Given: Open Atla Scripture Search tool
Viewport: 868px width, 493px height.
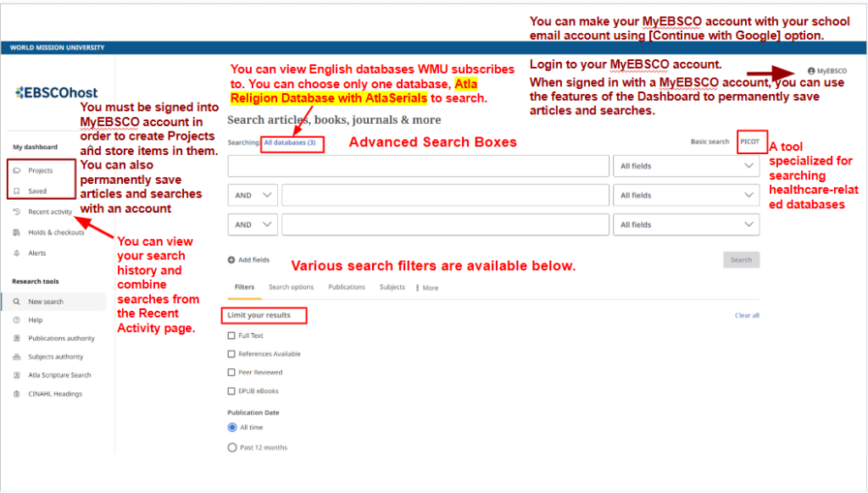Looking at the screenshot, I should (60, 375).
